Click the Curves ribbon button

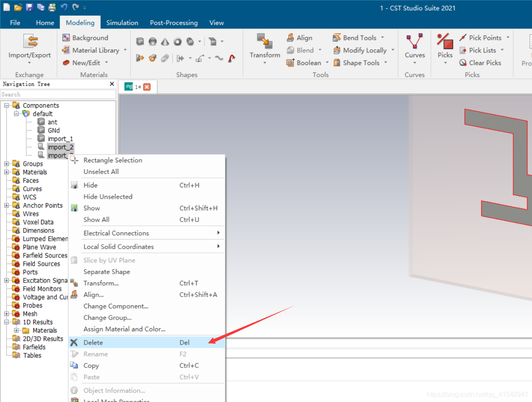415,49
